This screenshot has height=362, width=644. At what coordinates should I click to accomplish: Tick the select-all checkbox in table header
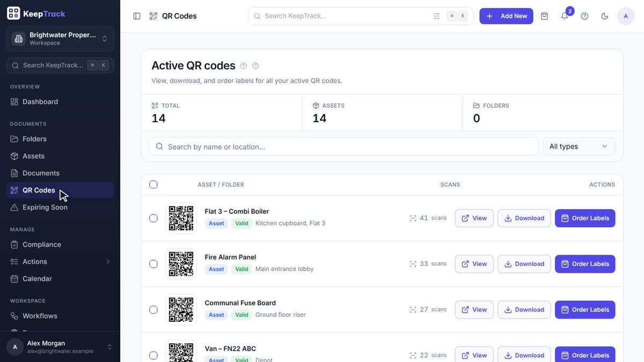click(x=153, y=184)
